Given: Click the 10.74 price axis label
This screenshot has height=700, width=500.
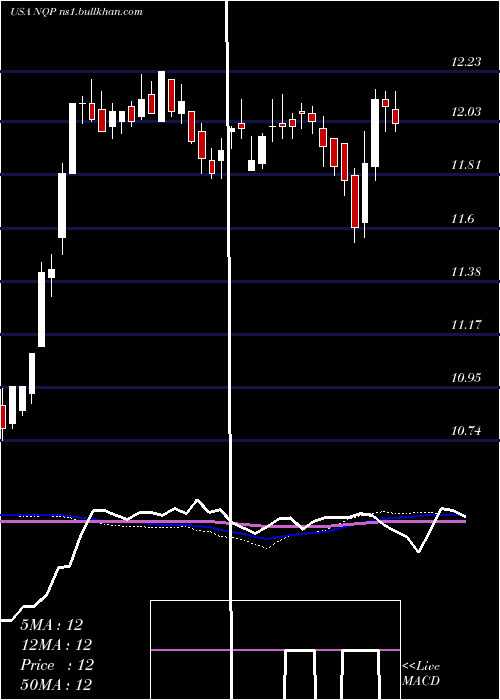Looking at the screenshot, I should pyautogui.click(x=466, y=431).
